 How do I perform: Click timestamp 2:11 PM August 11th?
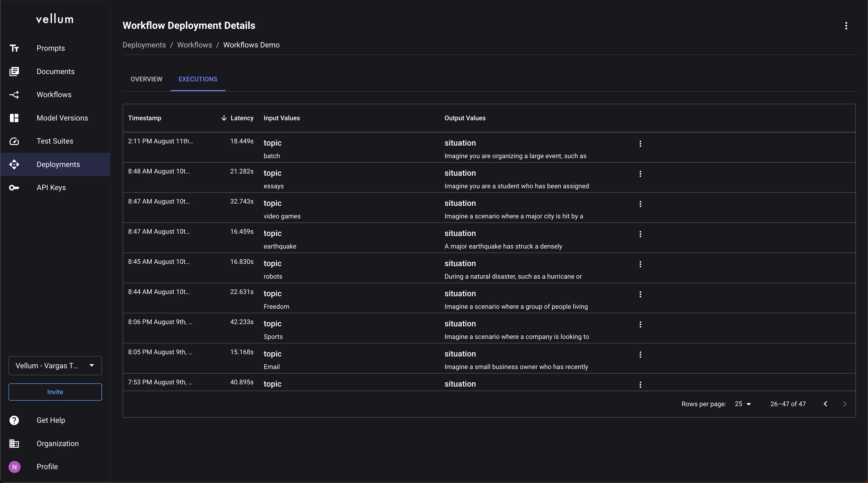(160, 141)
